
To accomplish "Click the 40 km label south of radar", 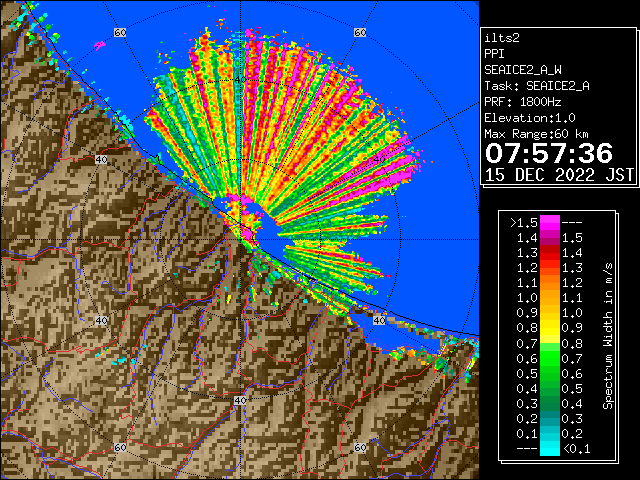I will coord(240,400).
